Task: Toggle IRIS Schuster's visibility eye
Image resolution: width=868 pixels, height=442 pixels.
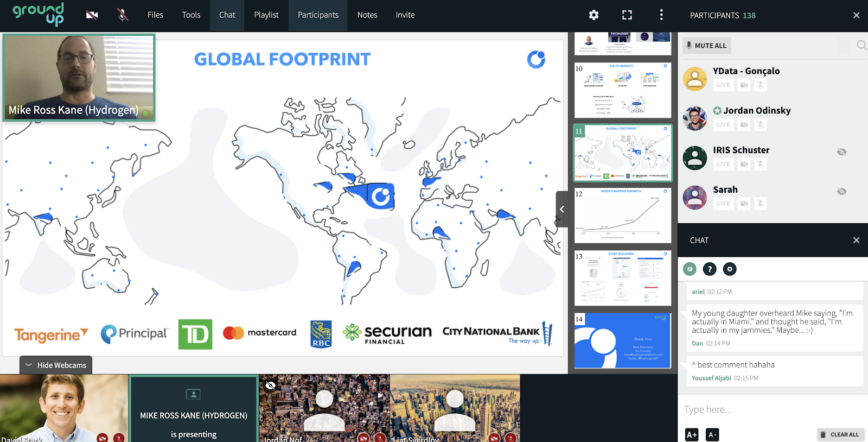Action: 842,152
